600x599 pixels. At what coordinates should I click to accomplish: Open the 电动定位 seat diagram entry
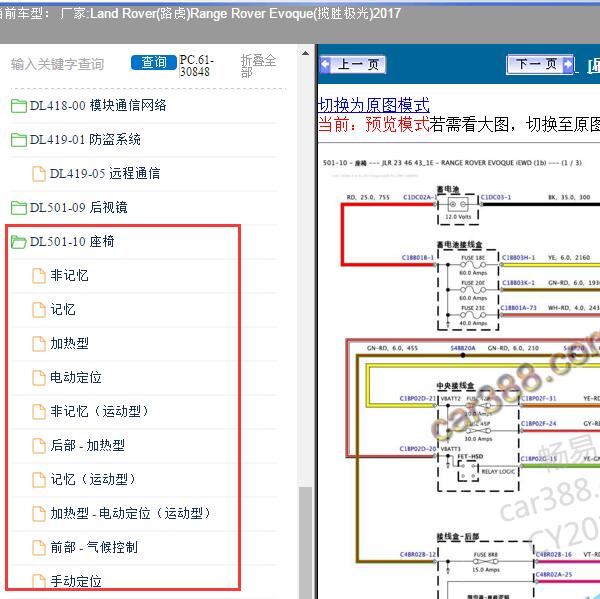tap(76, 378)
